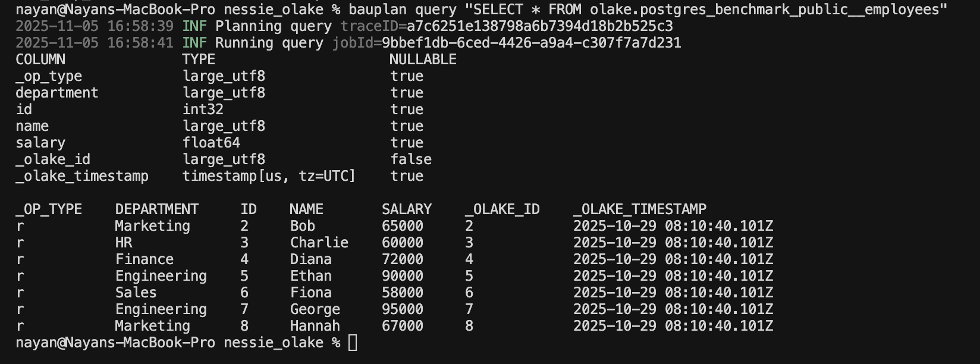Click the _op_type column name in schema
Screen dimensions: 980x364
pyautogui.click(x=49, y=76)
